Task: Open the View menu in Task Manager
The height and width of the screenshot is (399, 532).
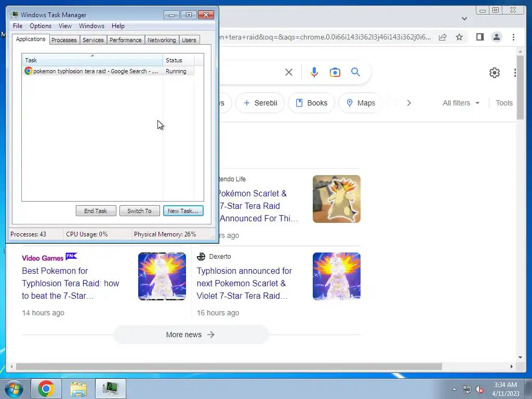Action: (65, 26)
